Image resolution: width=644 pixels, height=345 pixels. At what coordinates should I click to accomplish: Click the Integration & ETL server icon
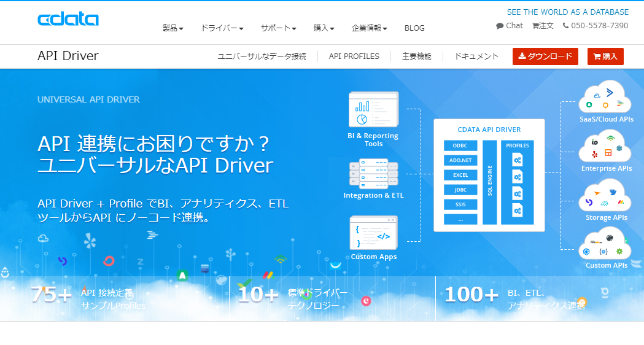pyautogui.click(x=373, y=173)
